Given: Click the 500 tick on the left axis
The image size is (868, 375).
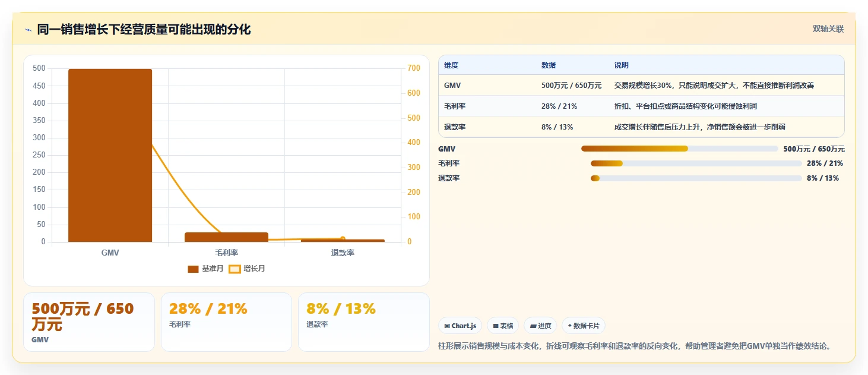Looking at the screenshot, I should pyautogui.click(x=39, y=68).
